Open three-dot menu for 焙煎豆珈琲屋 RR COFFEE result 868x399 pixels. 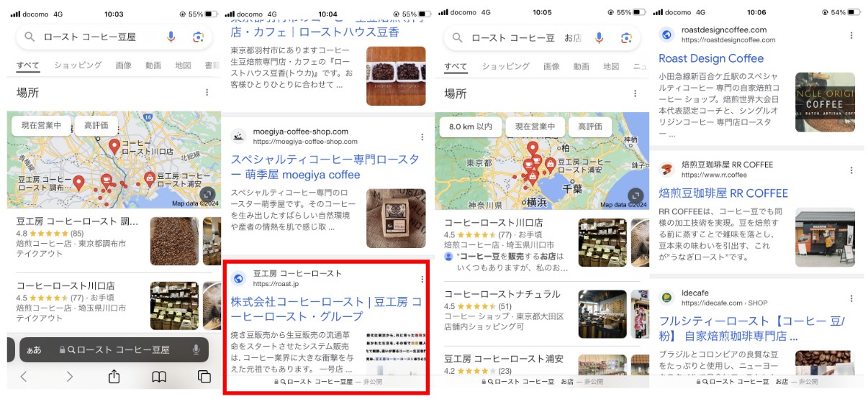point(851,170)
